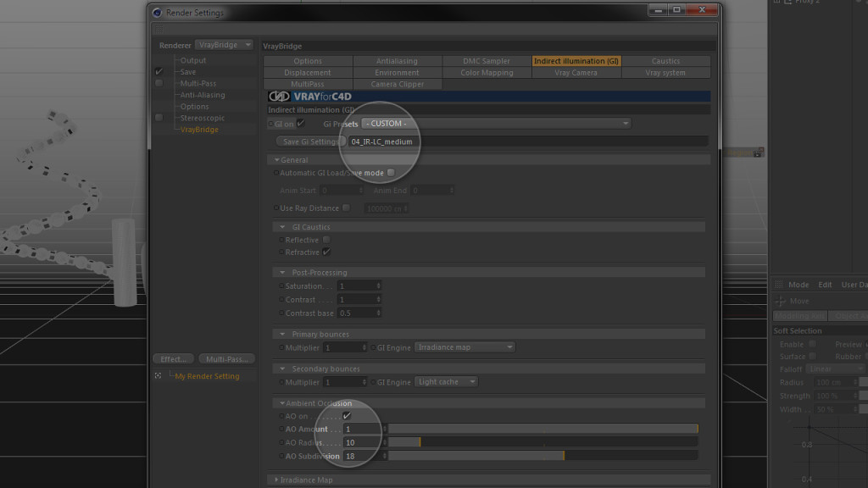Switch to the Vray system tab
This screenshot has height=488, width=868.
tap(666, 73)
